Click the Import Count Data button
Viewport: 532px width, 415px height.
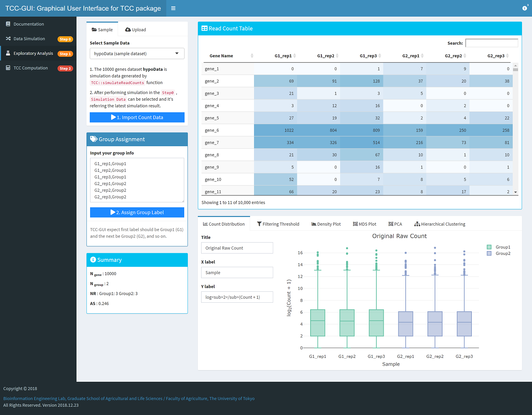[137, 117]
